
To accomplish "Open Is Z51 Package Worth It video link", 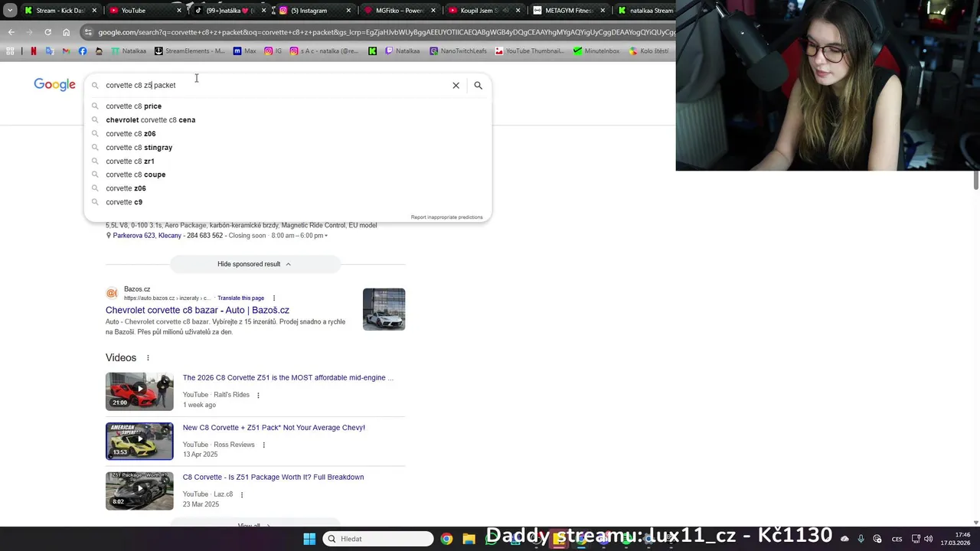I will tap(273, 478).
